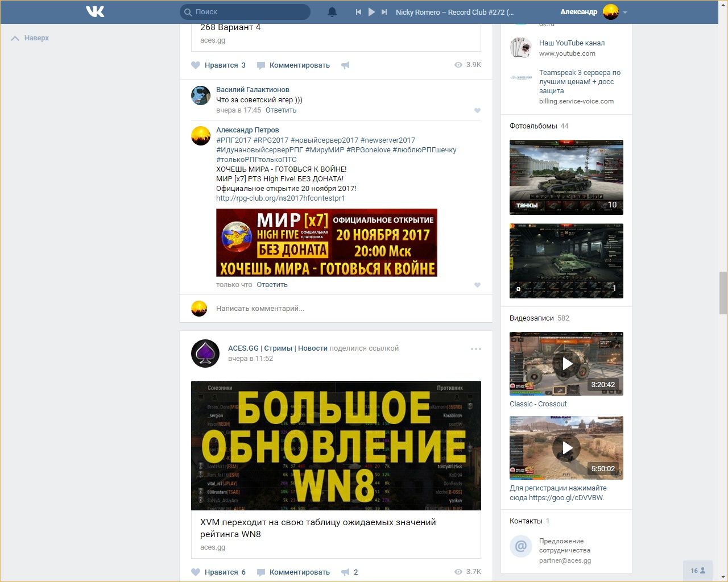Reply to Александр Петров's comment
This screenshot has width=728, height=582.
(272, 285)
